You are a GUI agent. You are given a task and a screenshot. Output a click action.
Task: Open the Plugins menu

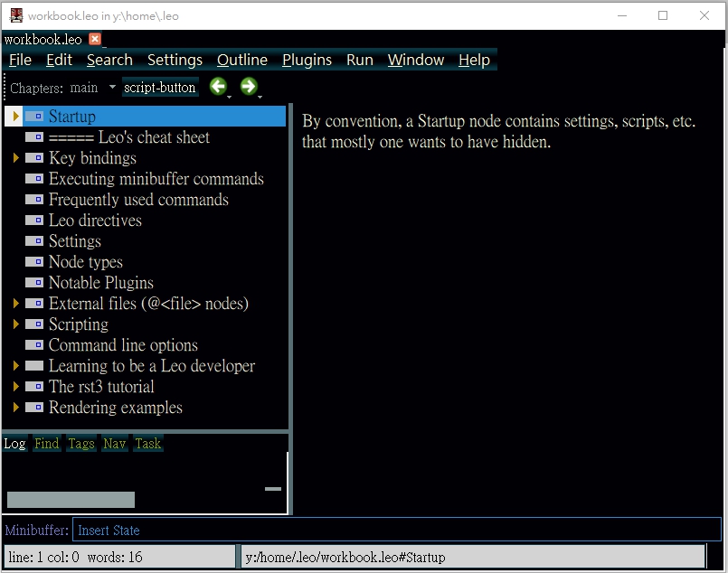tap(307, 60)
